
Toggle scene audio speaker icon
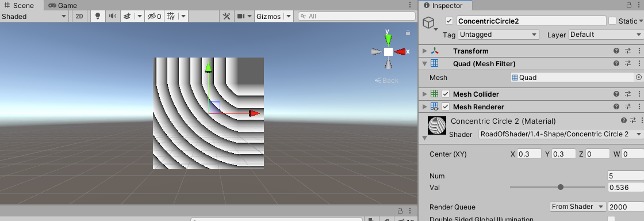pyautogui.click(x=112, y=17)
